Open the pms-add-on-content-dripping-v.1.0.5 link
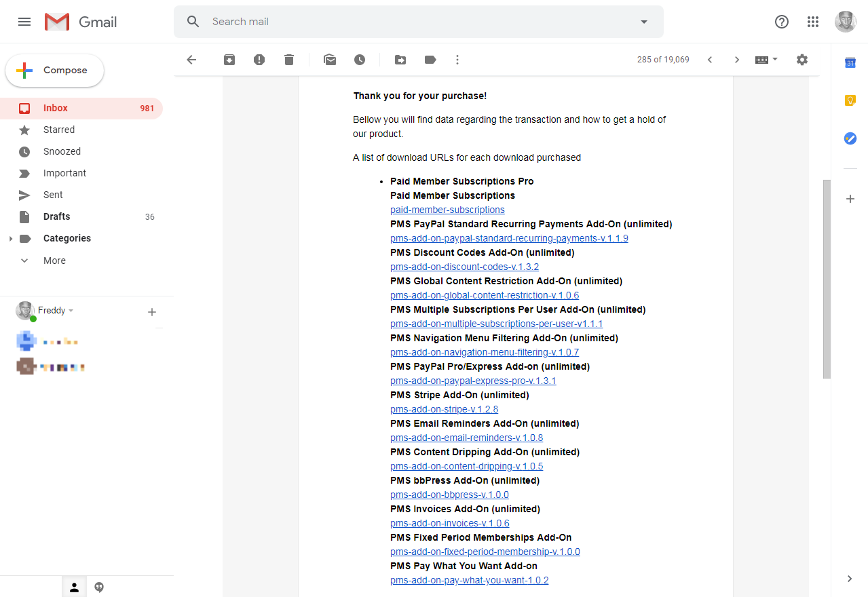 [x=466, y=466]
